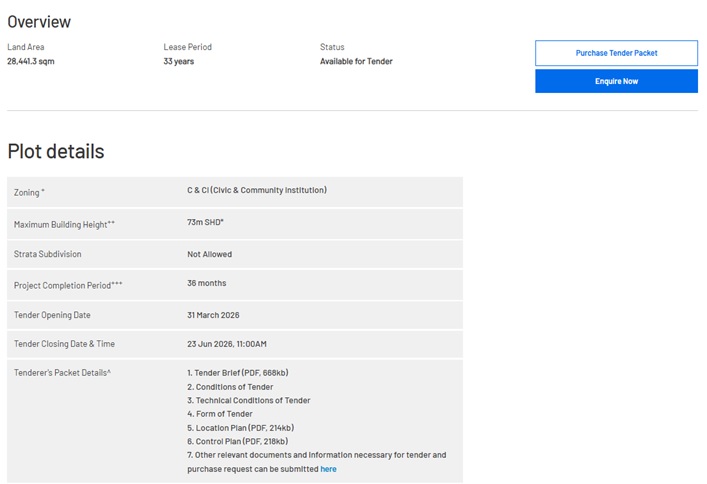Select the C & CI zoning value
This screenshot has height=484, width=707.
coord(256,190)
